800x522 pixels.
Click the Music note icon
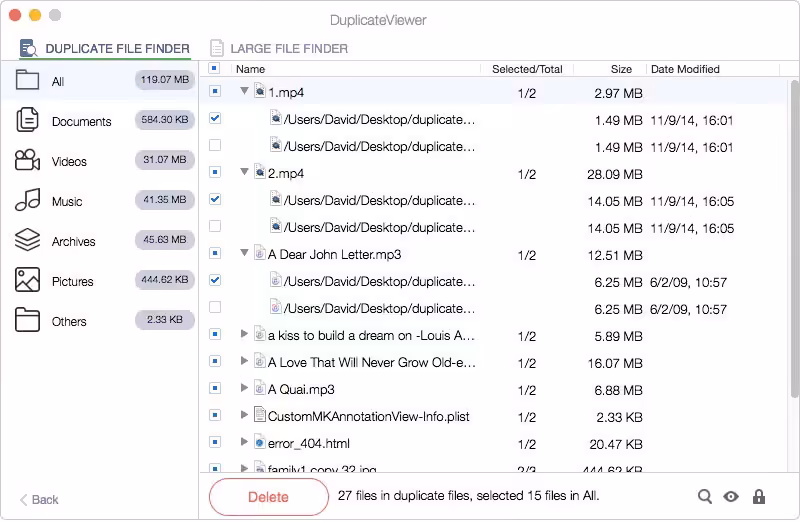pyautogui.click(x=27, y=200)
